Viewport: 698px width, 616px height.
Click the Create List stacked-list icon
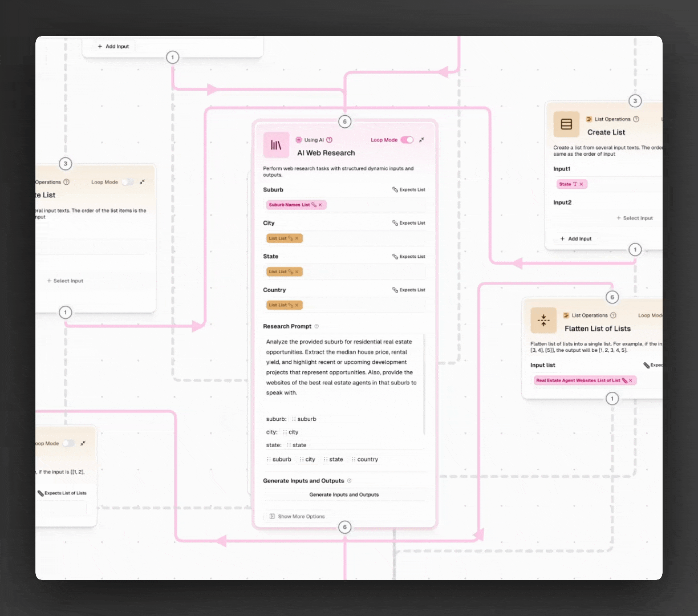point(566,124)
